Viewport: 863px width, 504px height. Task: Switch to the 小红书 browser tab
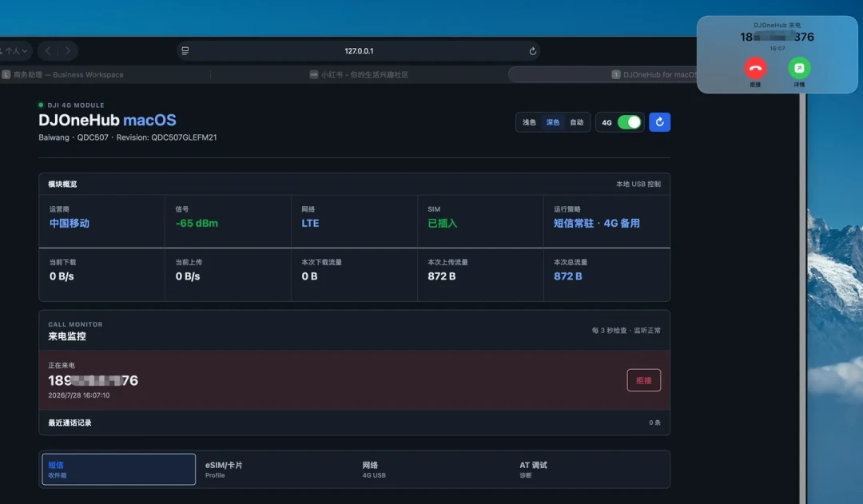[359, 75]
